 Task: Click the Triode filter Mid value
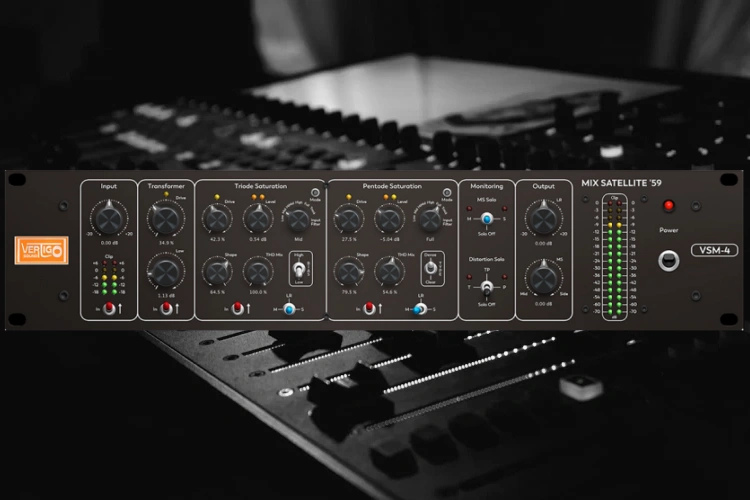click(x=298, y=239)
